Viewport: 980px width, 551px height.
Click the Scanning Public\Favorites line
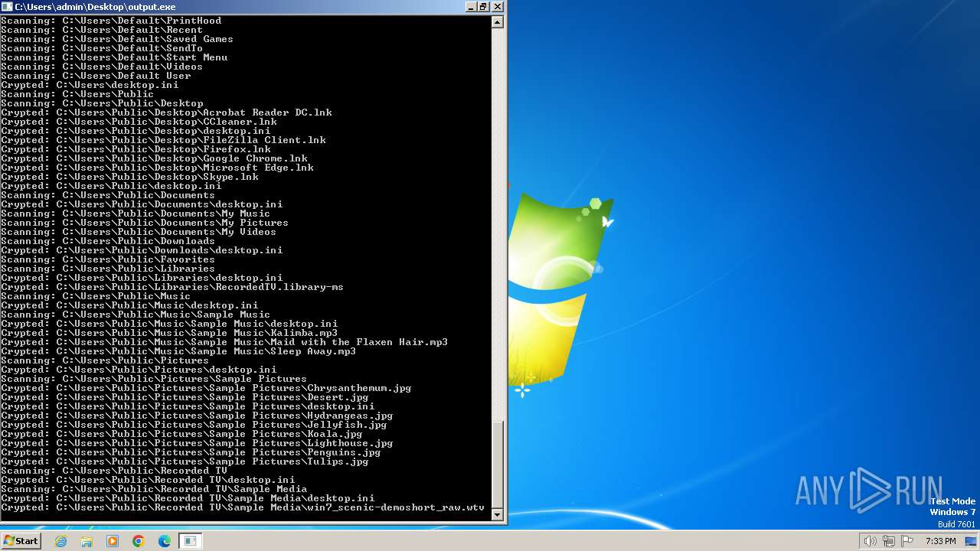point(108,259)
